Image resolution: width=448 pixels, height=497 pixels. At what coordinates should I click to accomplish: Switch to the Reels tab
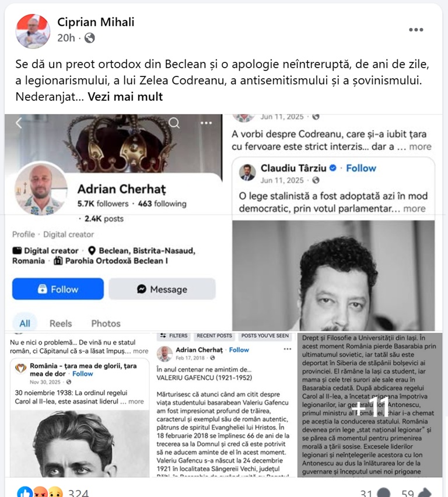pyautogui.click(x=61, y=324)
